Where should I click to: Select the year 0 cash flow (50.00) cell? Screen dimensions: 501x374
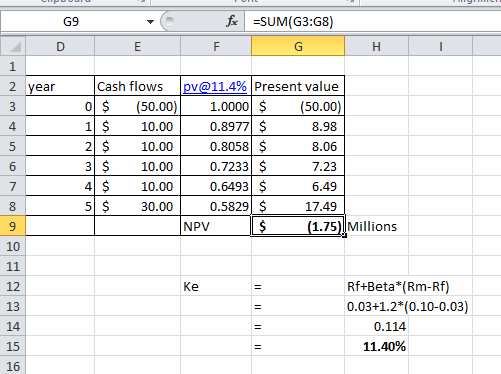(137, 106)
